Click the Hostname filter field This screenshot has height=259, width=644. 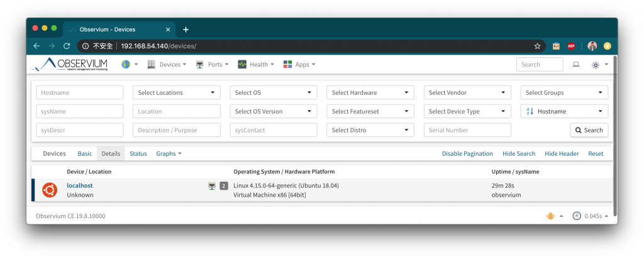point(80,93)
